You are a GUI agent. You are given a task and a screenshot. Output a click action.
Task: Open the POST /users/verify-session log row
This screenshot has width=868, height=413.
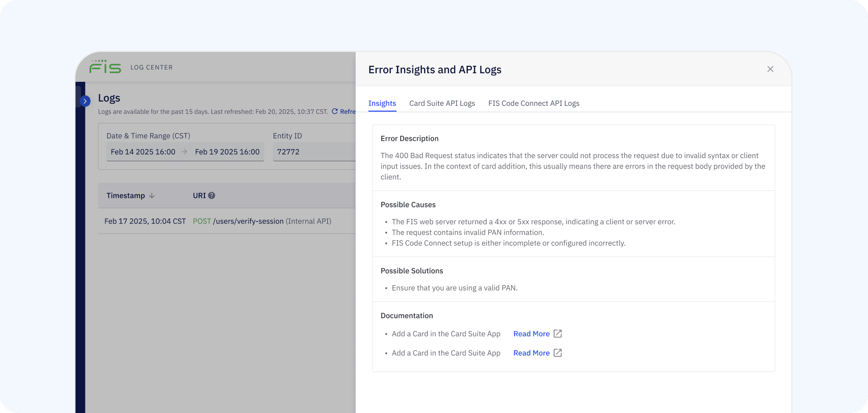tap(248, 221)
